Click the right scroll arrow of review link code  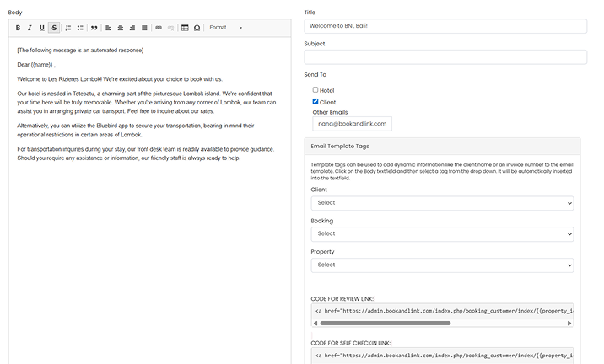click(569, 324)
